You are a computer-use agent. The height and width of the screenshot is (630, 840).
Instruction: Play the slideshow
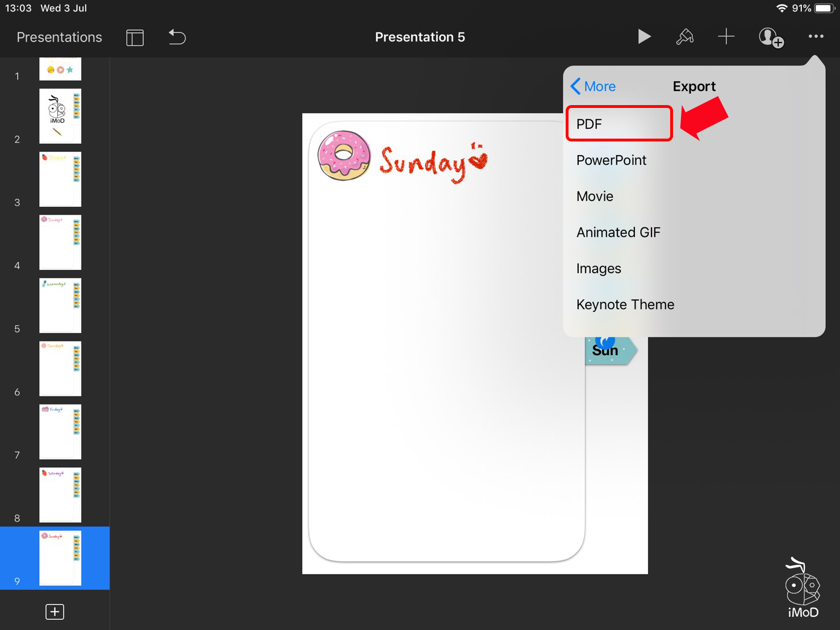pyautogui.click(x=643, y=37)
